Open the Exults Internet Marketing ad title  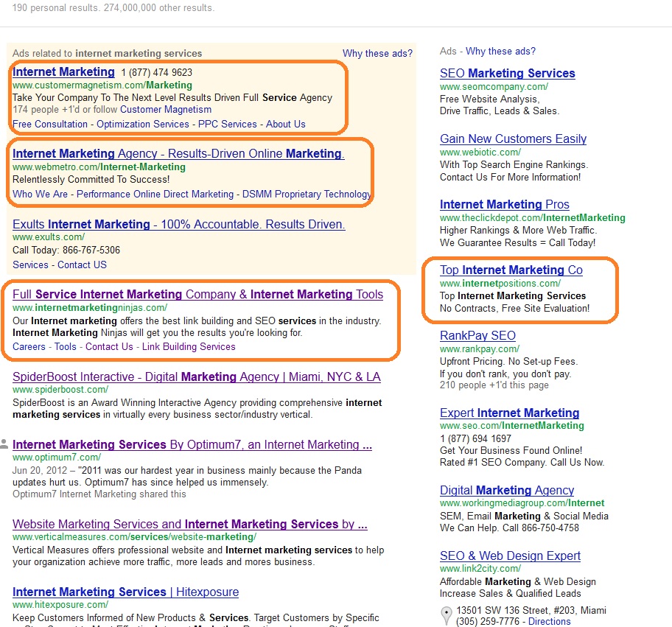pos(179,224)
